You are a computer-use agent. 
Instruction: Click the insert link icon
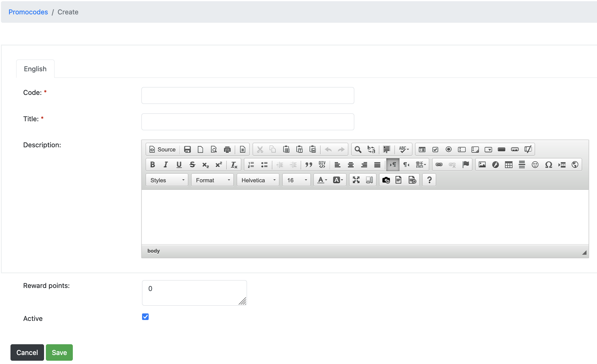(439, 165)
